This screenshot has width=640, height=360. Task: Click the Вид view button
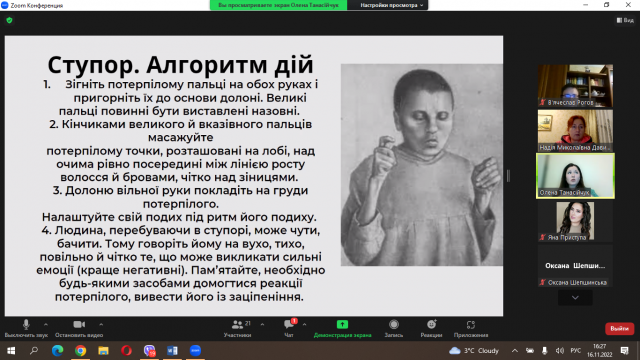(625, 20)
